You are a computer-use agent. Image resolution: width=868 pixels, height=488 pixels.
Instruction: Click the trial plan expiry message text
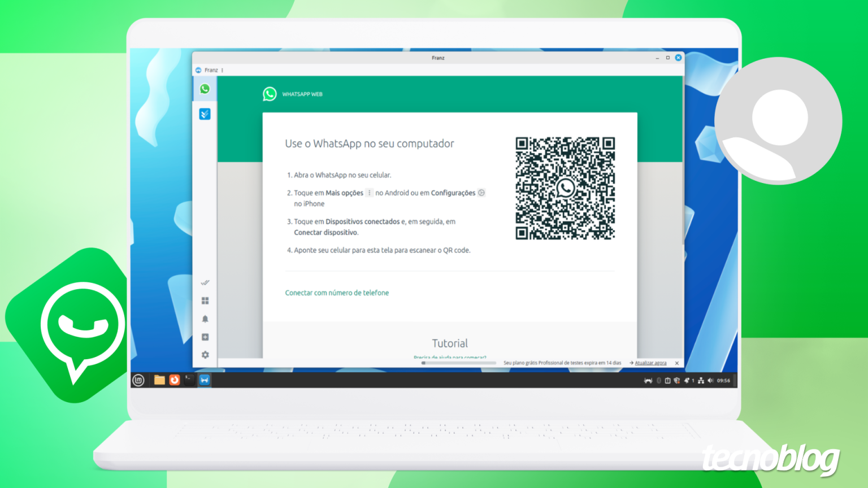click(562, 363)
